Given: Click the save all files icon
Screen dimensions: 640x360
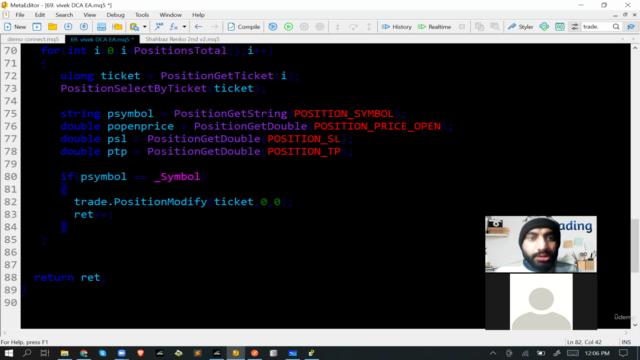Looking at the screenshot, I should [84, 27].
